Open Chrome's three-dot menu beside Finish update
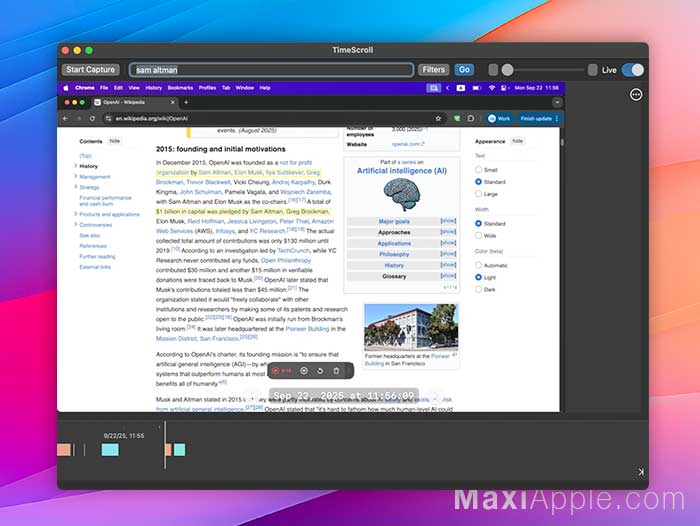The image size is (700, 526). click(557, 118)
